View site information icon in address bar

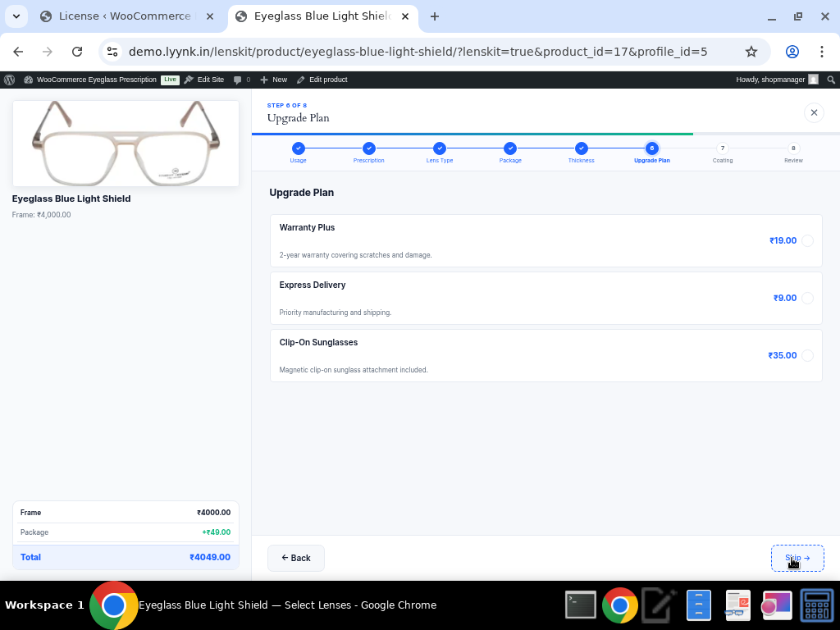coord(113,52)
